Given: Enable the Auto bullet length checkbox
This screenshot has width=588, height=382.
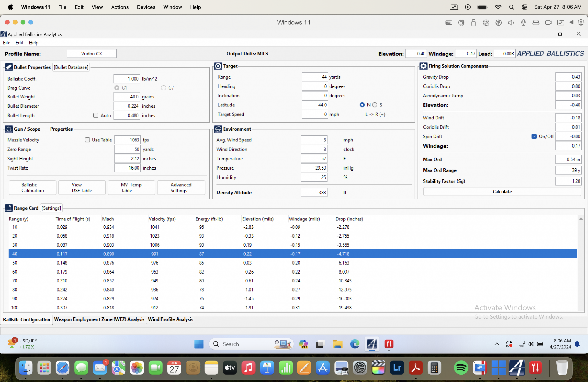Looking at the screenshot, I should (96, 115).
